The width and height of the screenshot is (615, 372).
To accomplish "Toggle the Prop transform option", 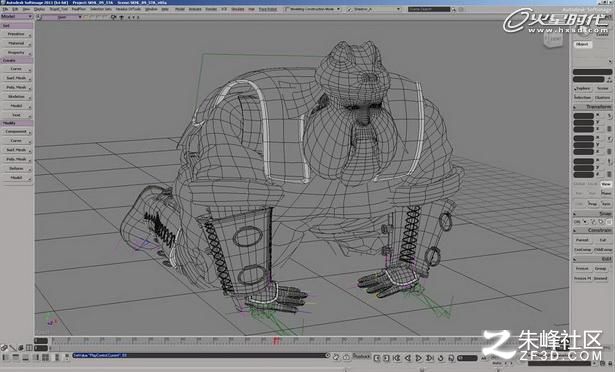I will pyautogui.click(x=592, y=204).
